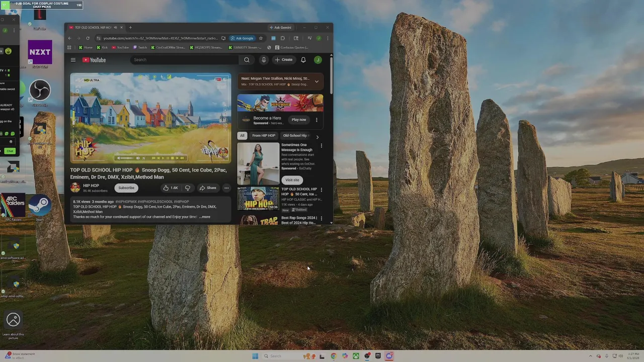The width and height of the screenshot is (644, 362).
Task: Open the YouTube account avatar menu
Action: tap(318, 60)
